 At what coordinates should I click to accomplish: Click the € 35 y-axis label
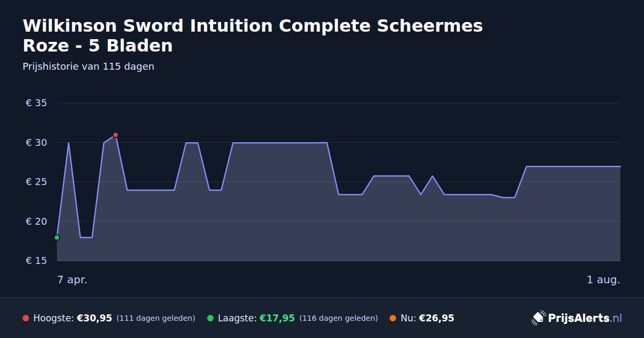36,103
